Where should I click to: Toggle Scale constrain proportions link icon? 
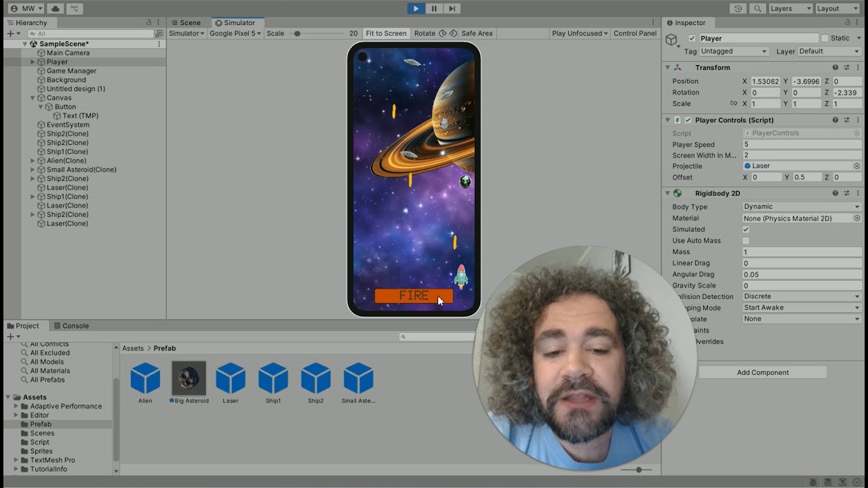733,104
